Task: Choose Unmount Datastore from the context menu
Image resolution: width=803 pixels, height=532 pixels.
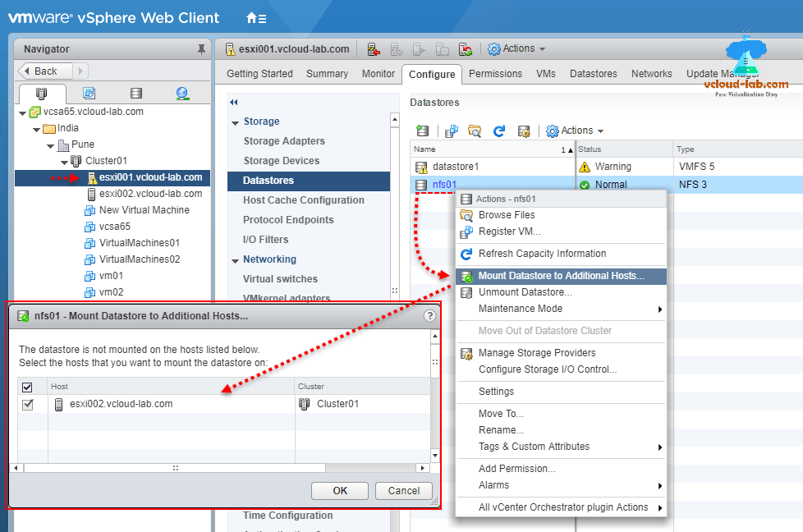Action: pyautogui.click(x=525, y=291)
